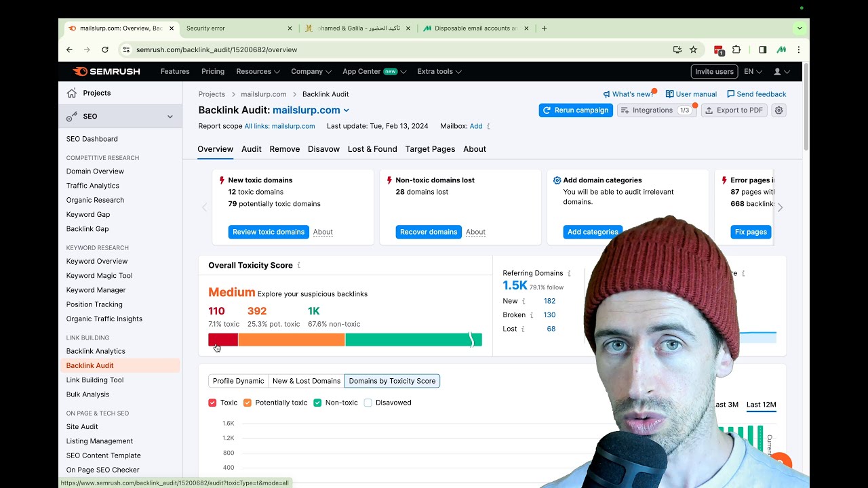This screenshot has height=488, width=868.
Task: Switch to the Audit tab
Action: tap(251, 149)
